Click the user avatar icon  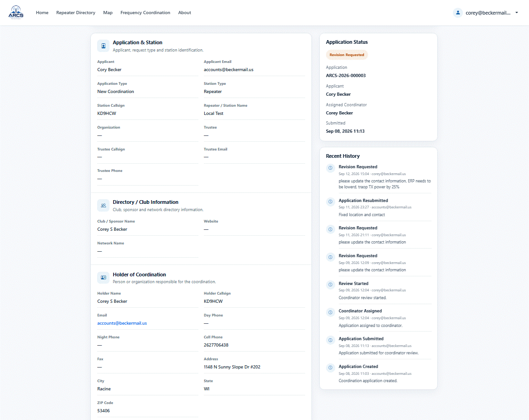point(458,13)
